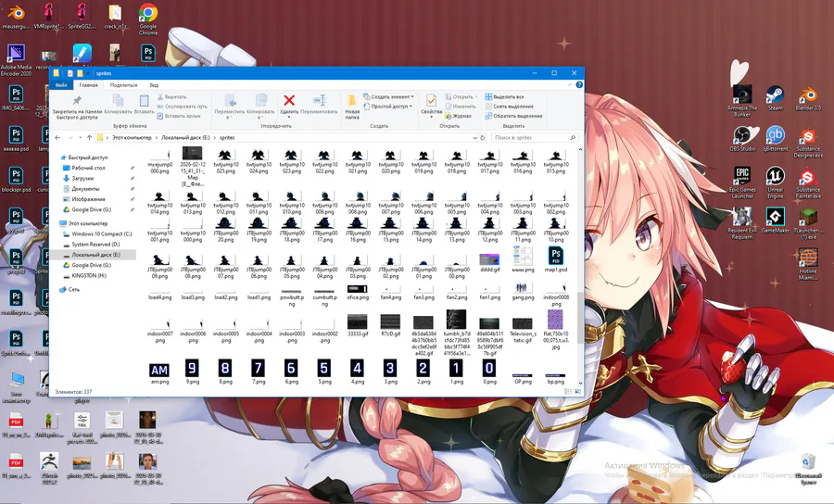Click the search magnifier icon
This screenshot has height=504, width=834.
(573, 138)
